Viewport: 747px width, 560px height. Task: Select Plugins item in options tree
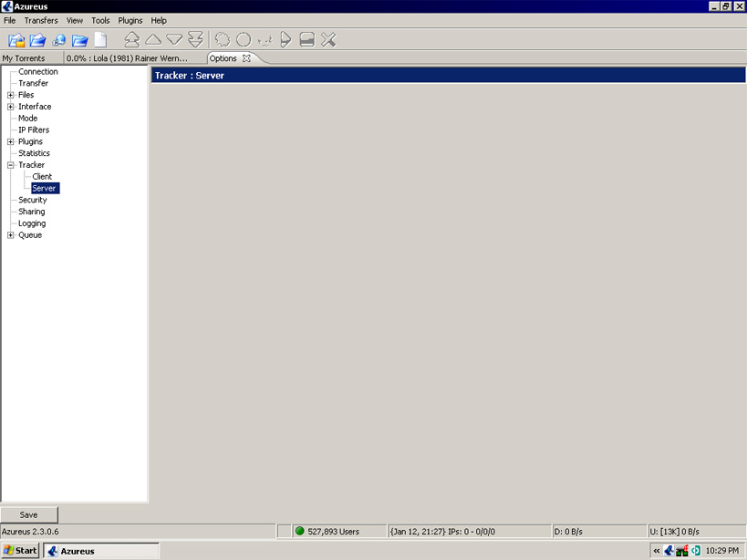pyautogui.click(x=30, y=141)
